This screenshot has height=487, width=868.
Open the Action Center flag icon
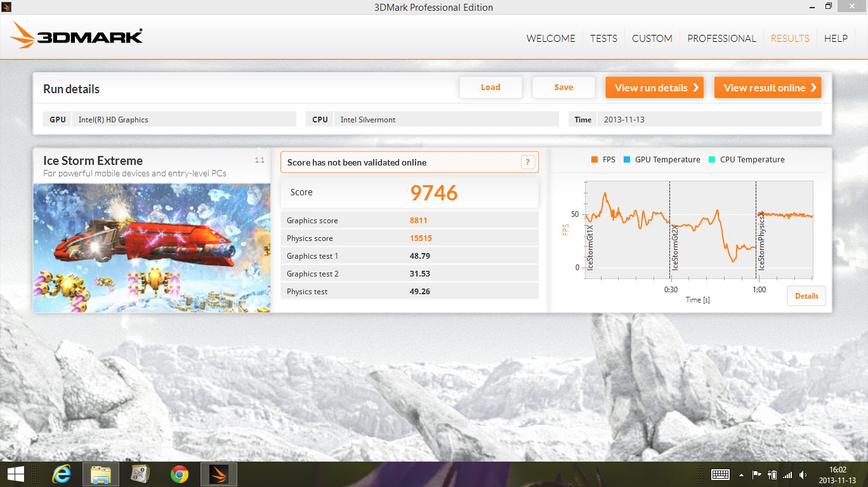[x=757, y=474]
